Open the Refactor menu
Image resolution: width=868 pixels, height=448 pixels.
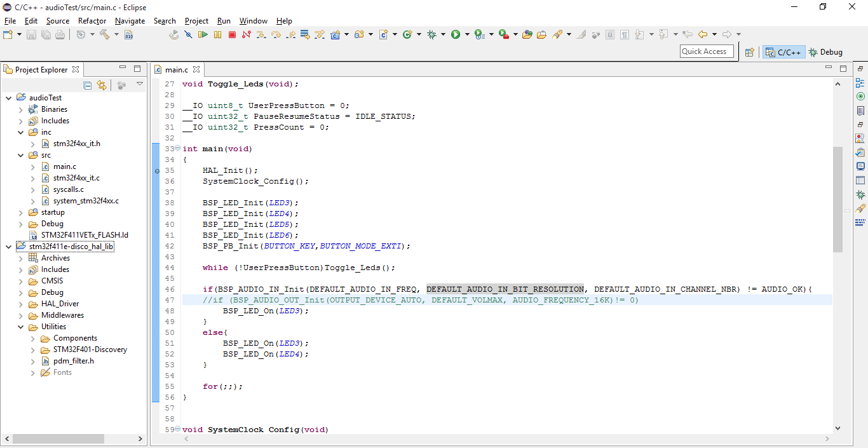92,21
